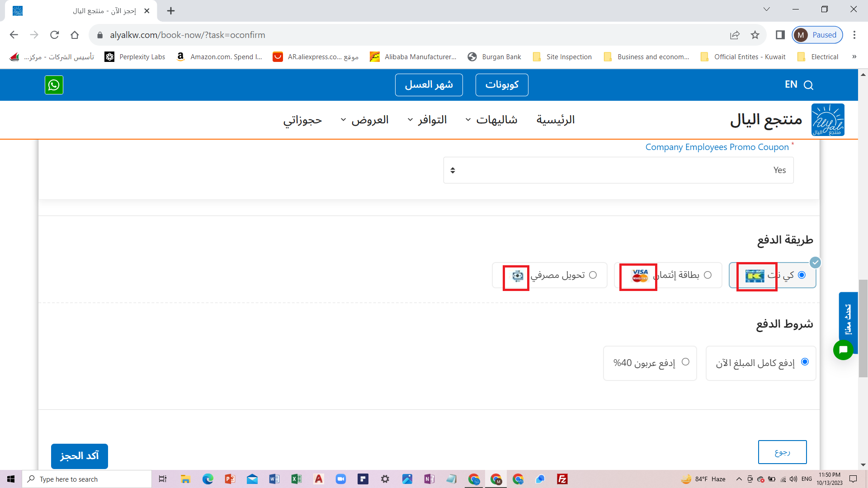Click the page vertical scrollbar thumb
The width and height of the screenshot is (868, 488).
(x=863, y=328)
